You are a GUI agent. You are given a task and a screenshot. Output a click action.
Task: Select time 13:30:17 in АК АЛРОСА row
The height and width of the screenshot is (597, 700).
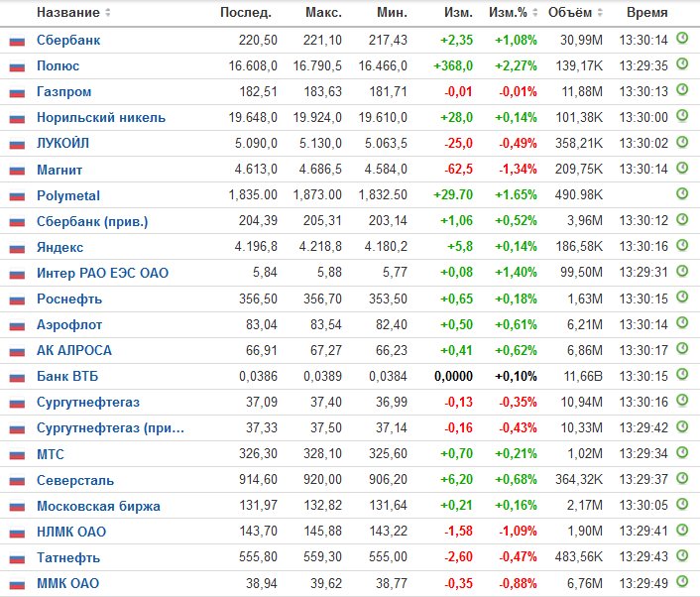point(643,350)
